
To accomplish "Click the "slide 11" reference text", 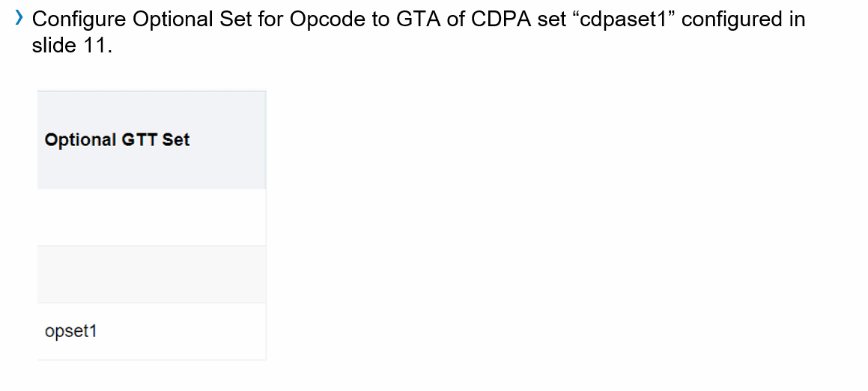I will click(x=72, y=46).
